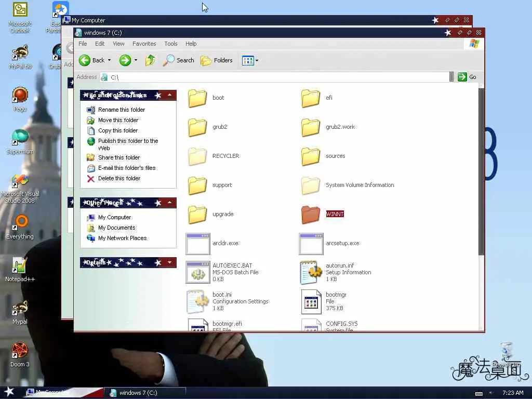Toggle the Folders tree pane
This screenshot has height=399, width=532.
[x=217, y=60]
